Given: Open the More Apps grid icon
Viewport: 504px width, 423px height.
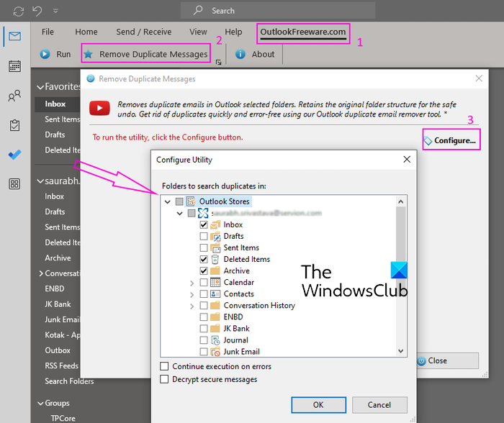Looking at the screenshot, I should click(x=15, y=184).
